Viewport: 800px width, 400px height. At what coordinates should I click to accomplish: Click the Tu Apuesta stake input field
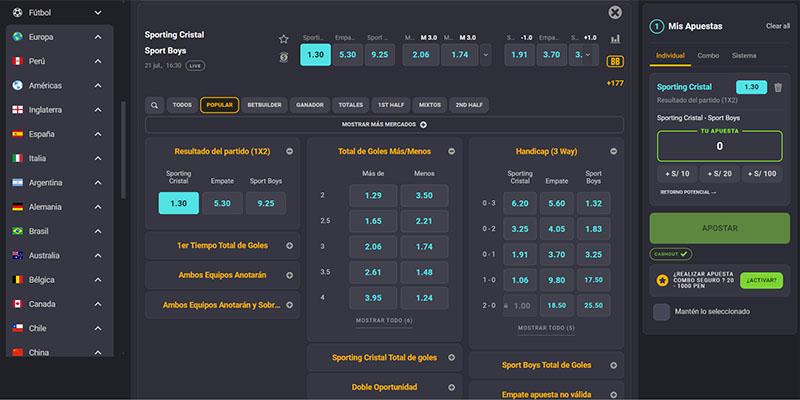pos(719,146)
